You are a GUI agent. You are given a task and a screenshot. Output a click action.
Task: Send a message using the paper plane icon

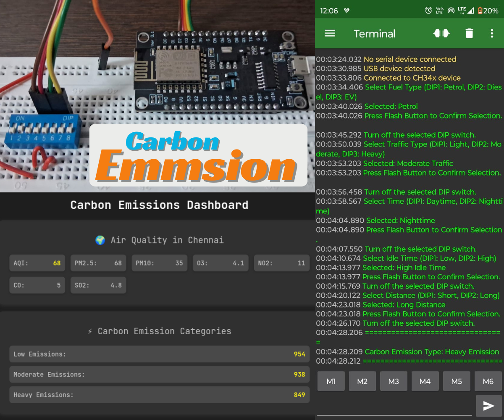(488, 404)
